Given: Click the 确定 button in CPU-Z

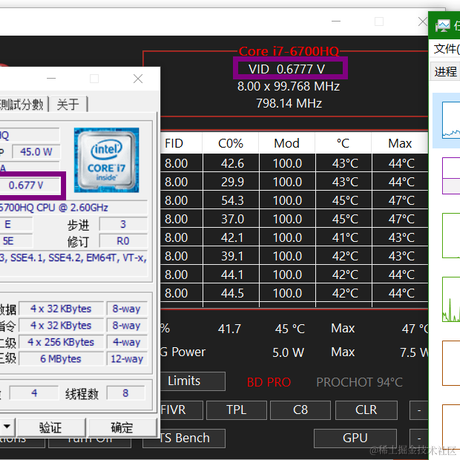Looking at the screenshot, I should click(122, 427).
